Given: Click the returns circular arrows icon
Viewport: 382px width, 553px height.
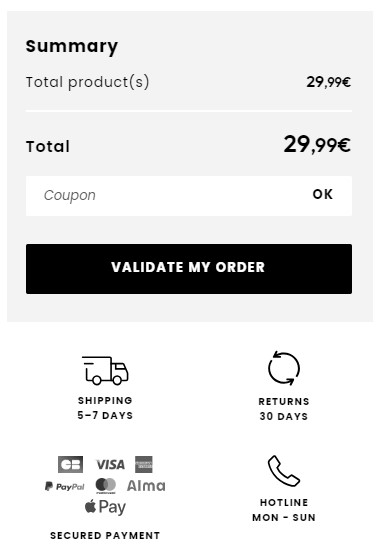Looking at the screenshot, I should pos(284,368).
